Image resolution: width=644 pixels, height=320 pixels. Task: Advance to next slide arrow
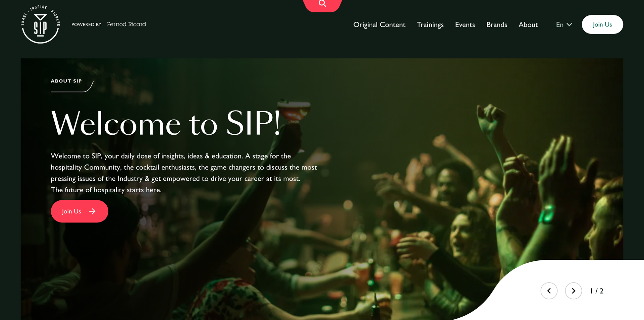tap(574, 291)
